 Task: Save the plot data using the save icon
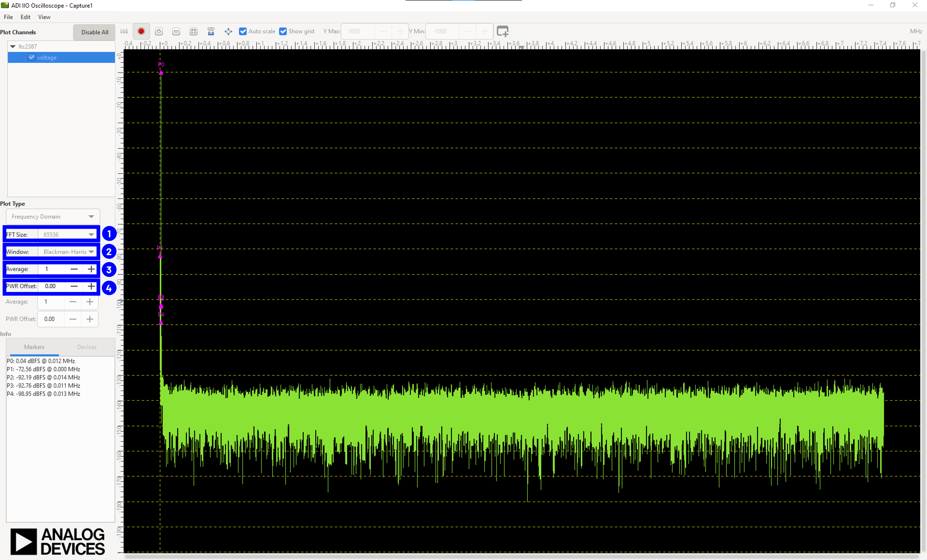click(x=211, y=31)
